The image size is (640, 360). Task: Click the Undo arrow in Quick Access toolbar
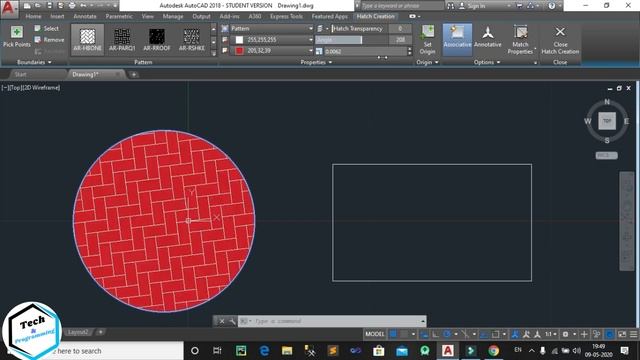click(x=83, y=6)
